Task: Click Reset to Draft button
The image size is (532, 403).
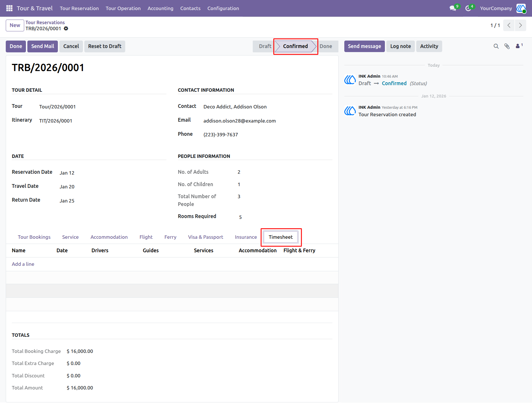Action: (x=105, y=46)
